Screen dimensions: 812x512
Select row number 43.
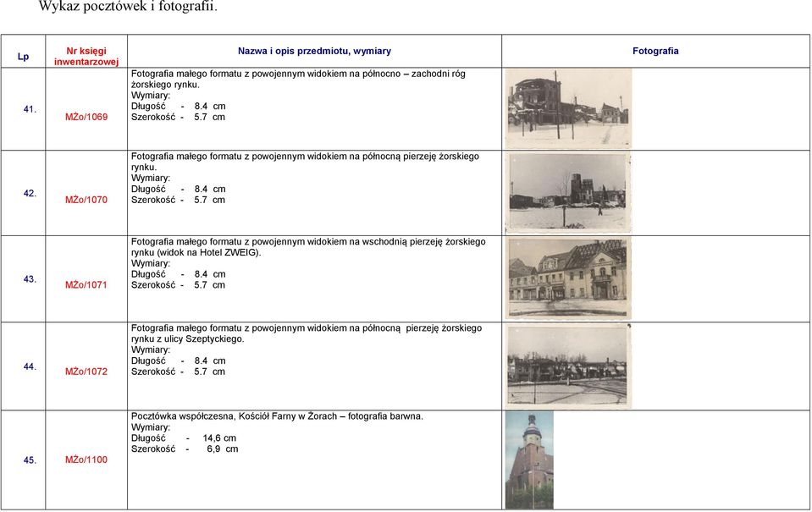tap(30, 279)
